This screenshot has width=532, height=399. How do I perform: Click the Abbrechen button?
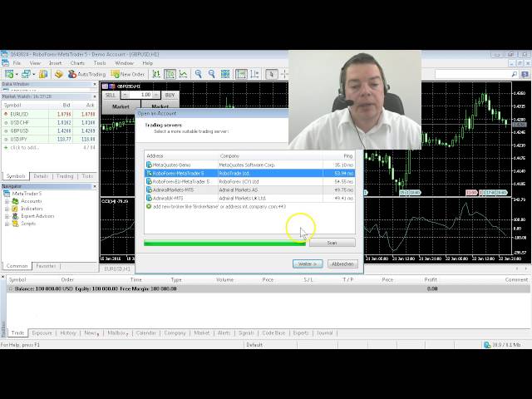tap(342, 264)
